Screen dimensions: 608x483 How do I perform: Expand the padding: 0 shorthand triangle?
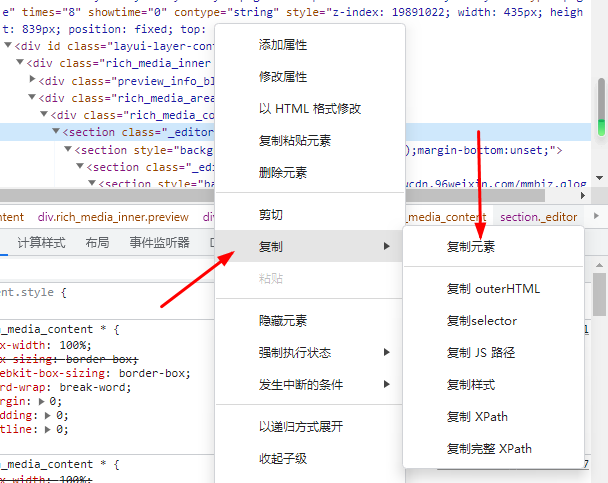(48, 415)
